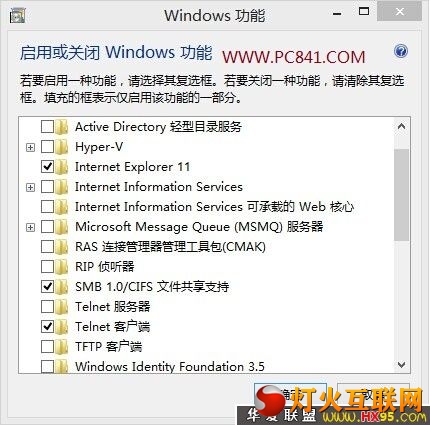Expand Microsoft Message Queue (MSMQ) 服务器 node
Image resolution: width=430 pixels, height=425 pixels.
tap(30, 227)
